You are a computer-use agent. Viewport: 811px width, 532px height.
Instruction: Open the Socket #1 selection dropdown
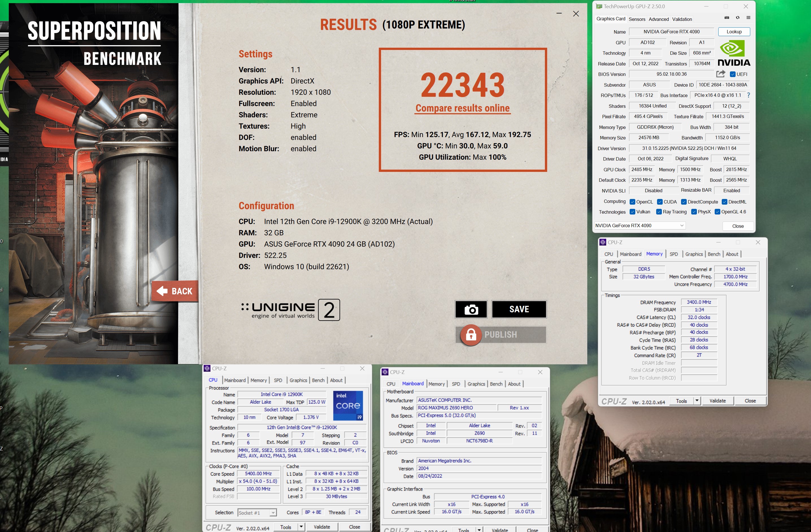[x=257, y=513]
